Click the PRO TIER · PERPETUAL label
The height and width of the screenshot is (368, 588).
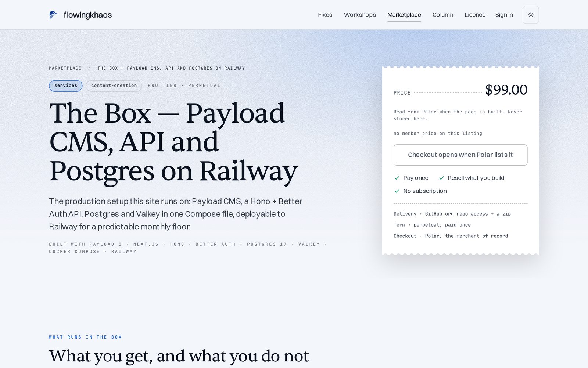point(184,86)
